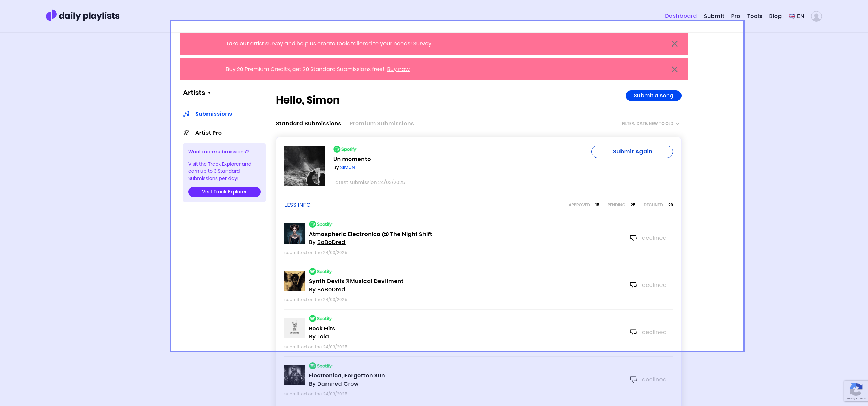Click thumbs-down icon for Atmospheric Electronica playlist

[x=633, y=238]
